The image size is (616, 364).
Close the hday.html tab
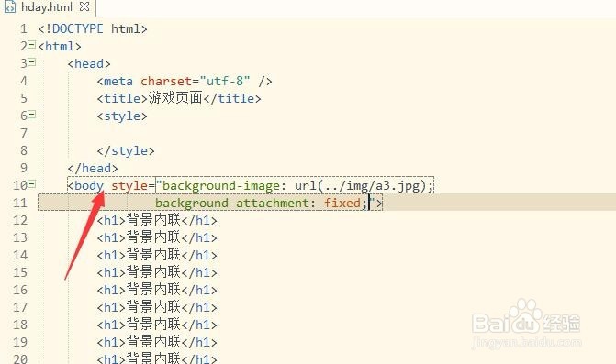click(x=84, y=6)
